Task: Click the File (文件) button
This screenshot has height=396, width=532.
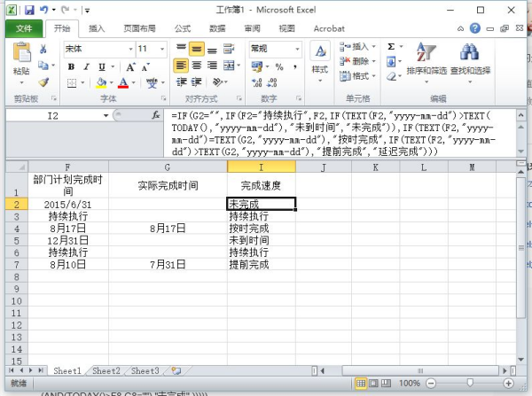Action: point(23,28)
